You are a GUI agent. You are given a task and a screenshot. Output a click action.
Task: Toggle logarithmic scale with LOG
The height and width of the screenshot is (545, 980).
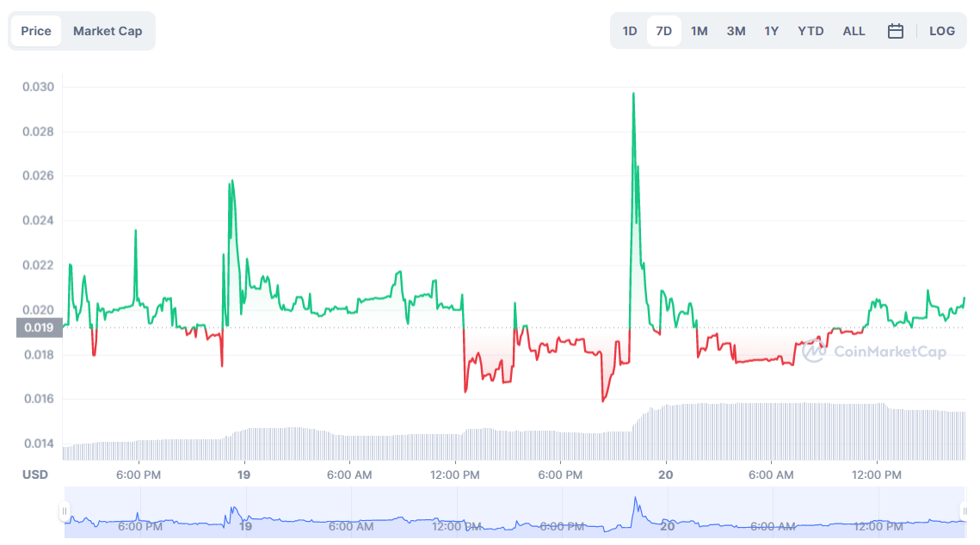941,30
